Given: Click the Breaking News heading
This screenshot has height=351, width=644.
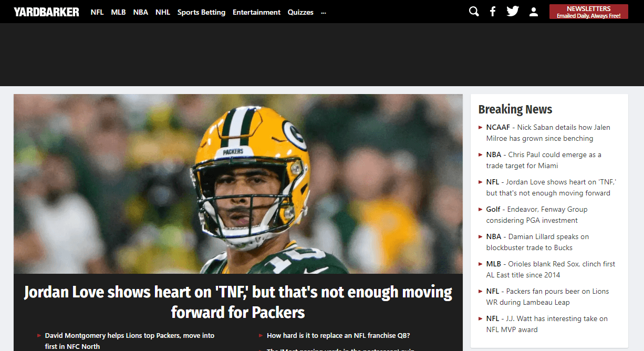Looking at the screenshot, I should pyautogui.click(x=515, y=109).
